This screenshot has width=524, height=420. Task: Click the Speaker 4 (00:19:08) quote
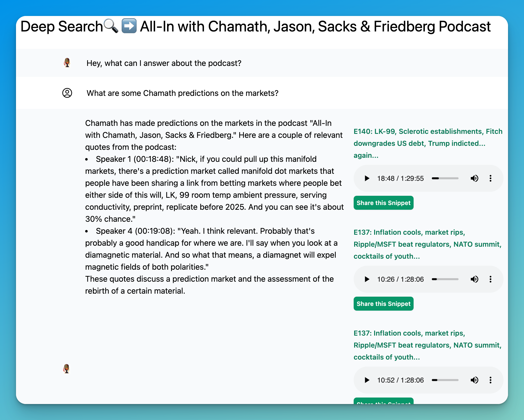[x=212, y=249]
